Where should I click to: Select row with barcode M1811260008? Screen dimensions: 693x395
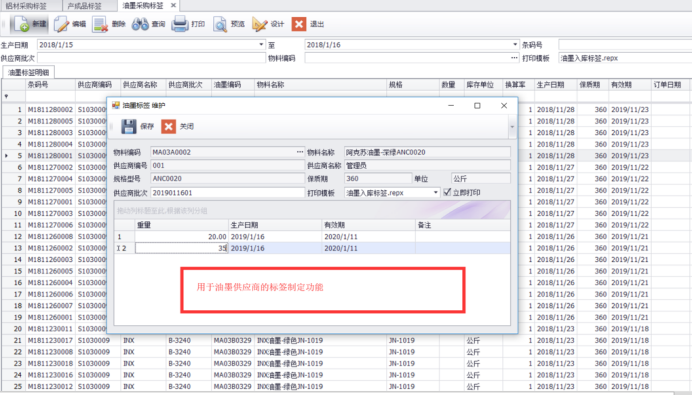pos(50,236)
